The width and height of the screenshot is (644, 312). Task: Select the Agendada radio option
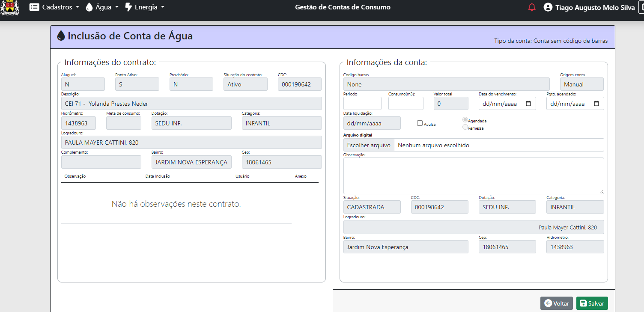pos(465,120)
